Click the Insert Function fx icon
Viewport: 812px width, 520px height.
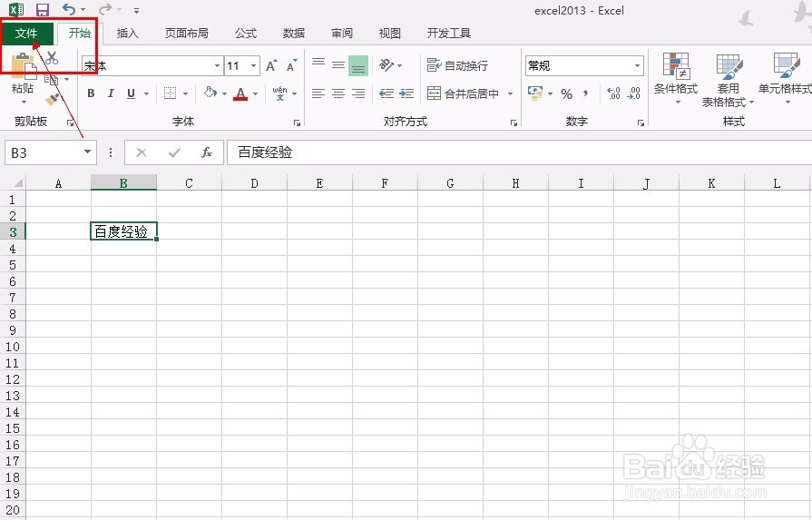pyautogui.click(x=207, y=152)
